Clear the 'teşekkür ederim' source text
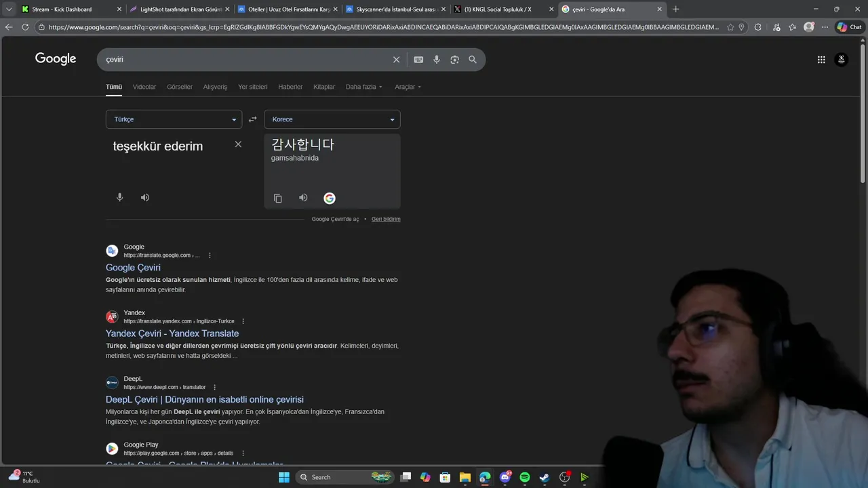The image size is (868, 488). [238, 144]
